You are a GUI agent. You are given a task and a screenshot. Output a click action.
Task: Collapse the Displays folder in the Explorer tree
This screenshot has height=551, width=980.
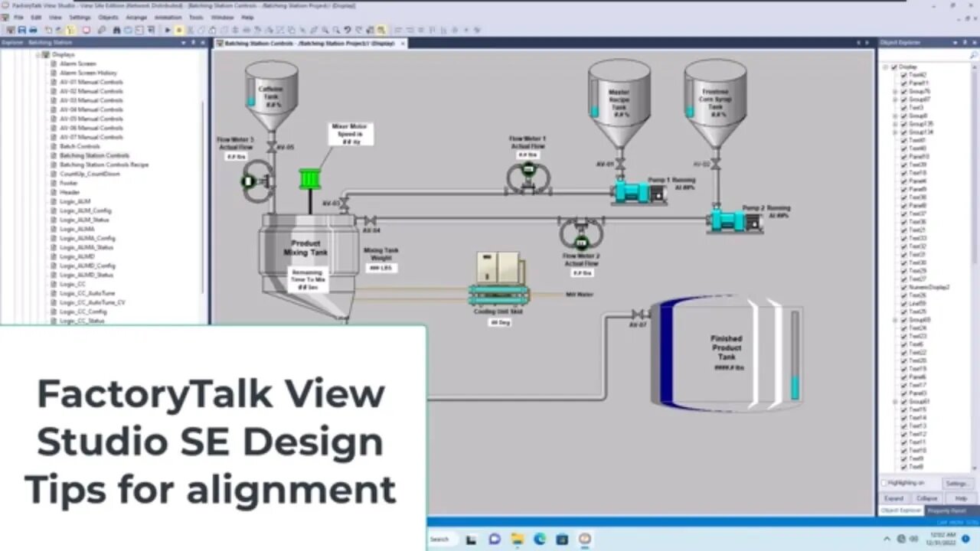tap(38, 55)
